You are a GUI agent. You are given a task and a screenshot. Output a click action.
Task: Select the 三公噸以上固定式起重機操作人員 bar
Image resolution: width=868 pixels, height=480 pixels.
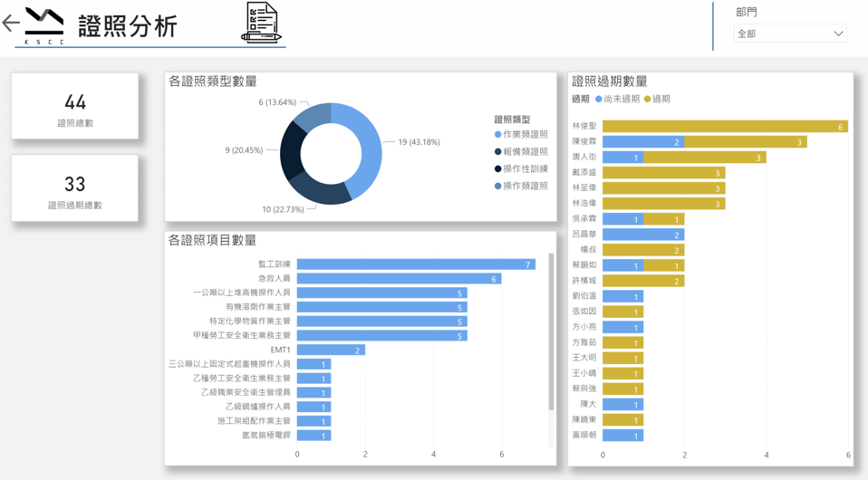(313, 364)
